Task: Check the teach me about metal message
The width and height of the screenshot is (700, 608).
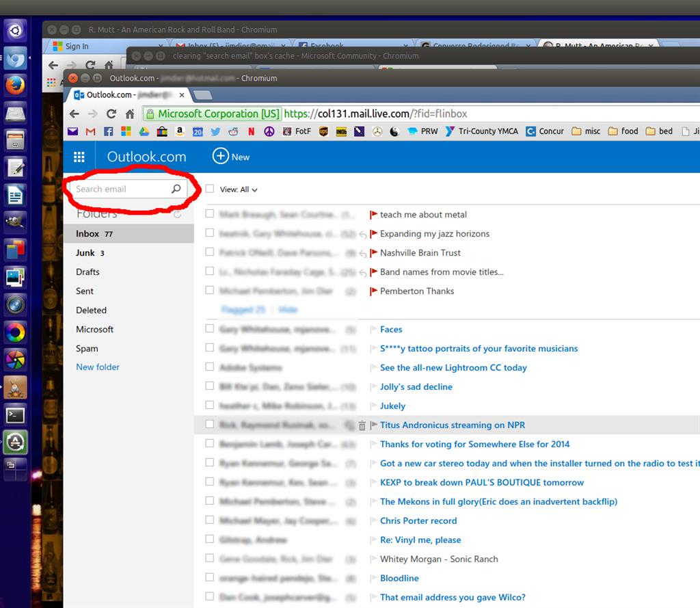Action: (209, 213)
